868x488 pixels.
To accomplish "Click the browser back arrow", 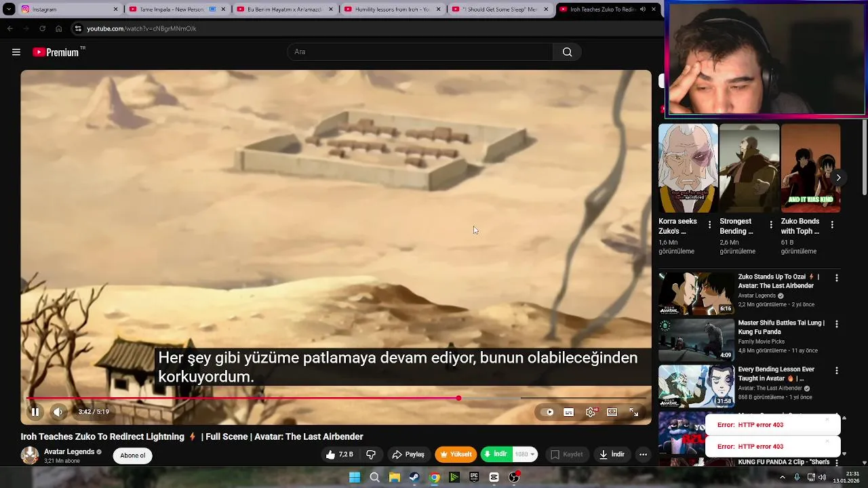I will coord(9,28).
